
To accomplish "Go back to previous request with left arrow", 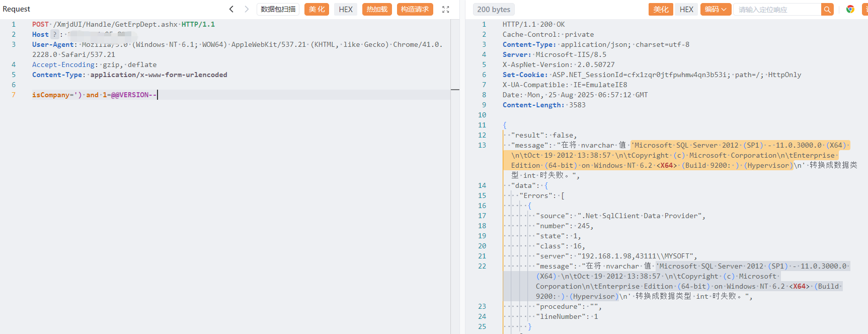I will 231,9.
